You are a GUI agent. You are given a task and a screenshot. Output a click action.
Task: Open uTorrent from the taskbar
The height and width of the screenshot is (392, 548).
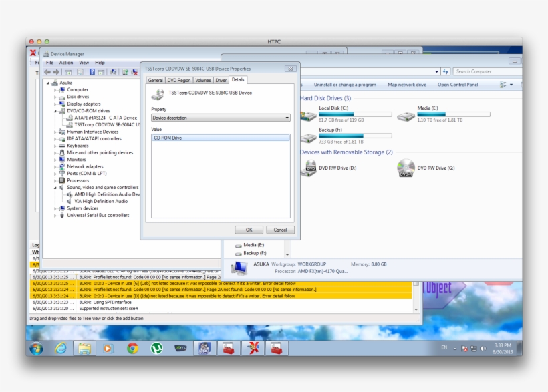pyautogui.click(x=156, y=348)
